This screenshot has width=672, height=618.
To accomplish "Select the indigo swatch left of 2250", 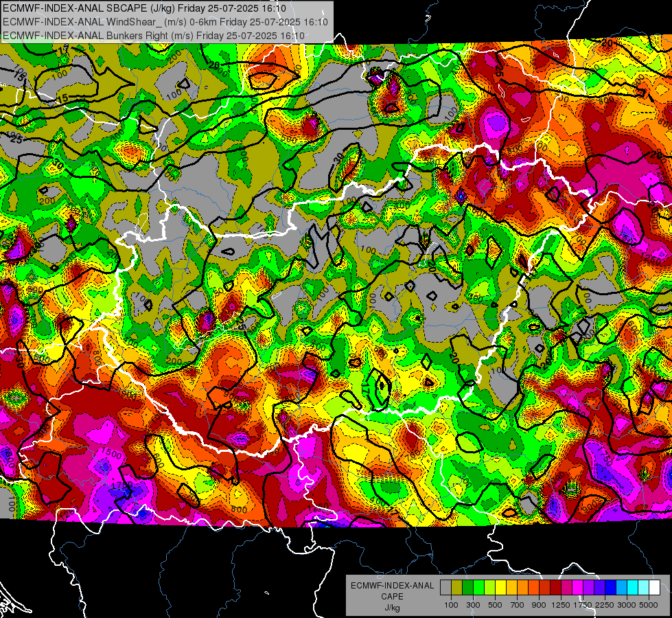I will click(600, 587).
